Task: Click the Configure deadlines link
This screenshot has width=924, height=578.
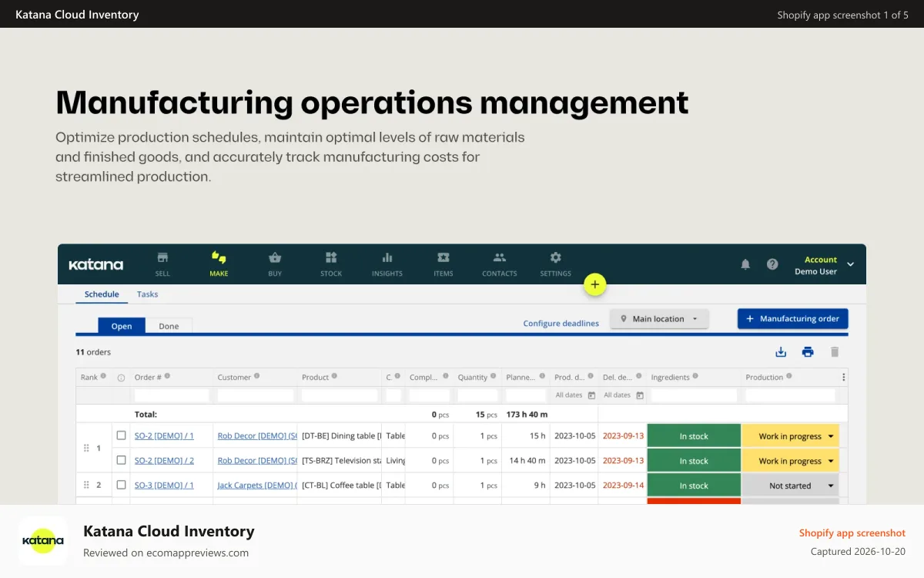Action: (x=561, y=324)
